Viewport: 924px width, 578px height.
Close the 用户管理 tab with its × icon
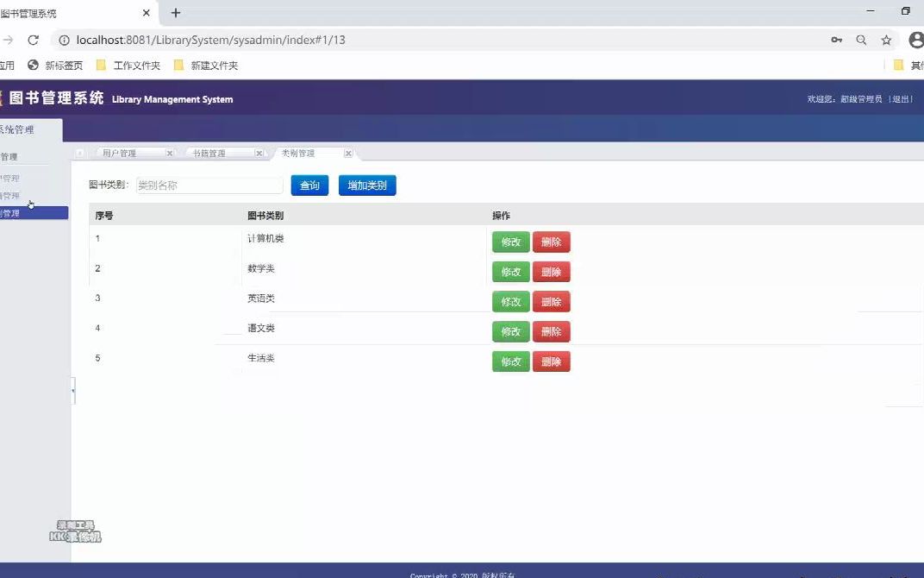(169, 153)
